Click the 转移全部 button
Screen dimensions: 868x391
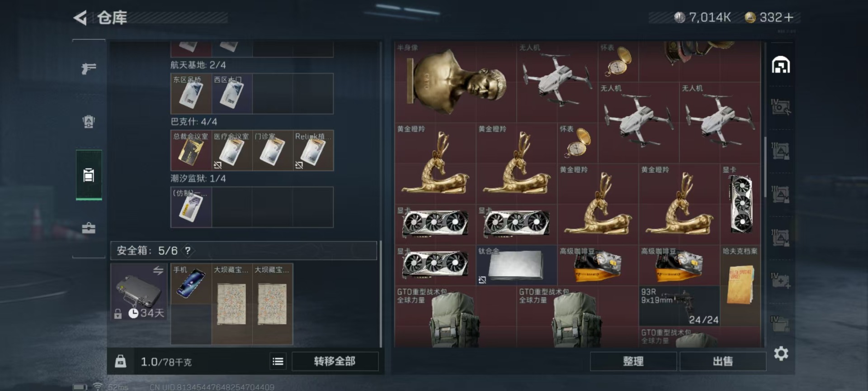tap(335, 361)
